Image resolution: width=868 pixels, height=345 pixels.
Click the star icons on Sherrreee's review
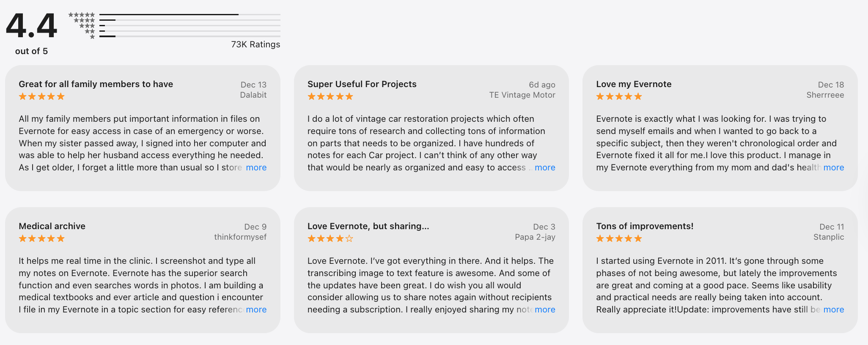coord(618,96)
